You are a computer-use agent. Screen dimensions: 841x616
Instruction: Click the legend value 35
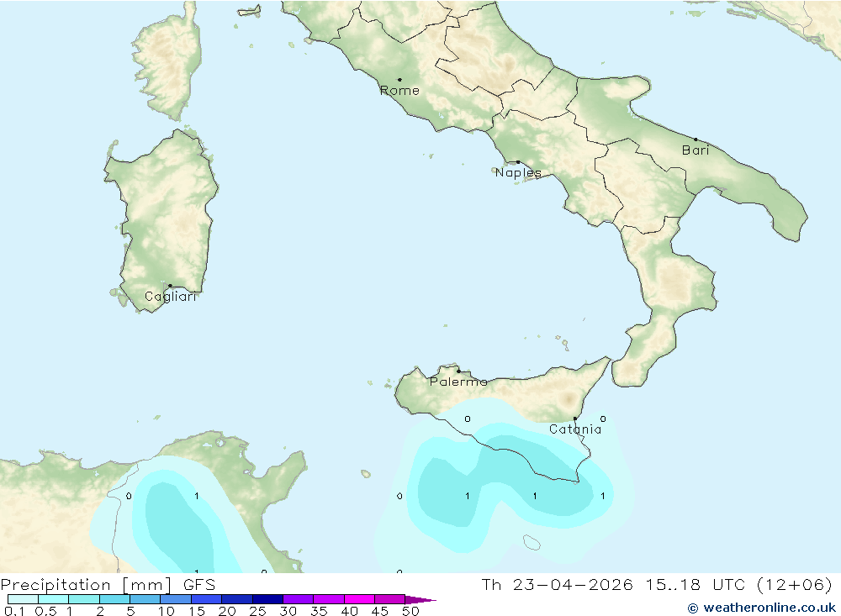click(319, 611)
